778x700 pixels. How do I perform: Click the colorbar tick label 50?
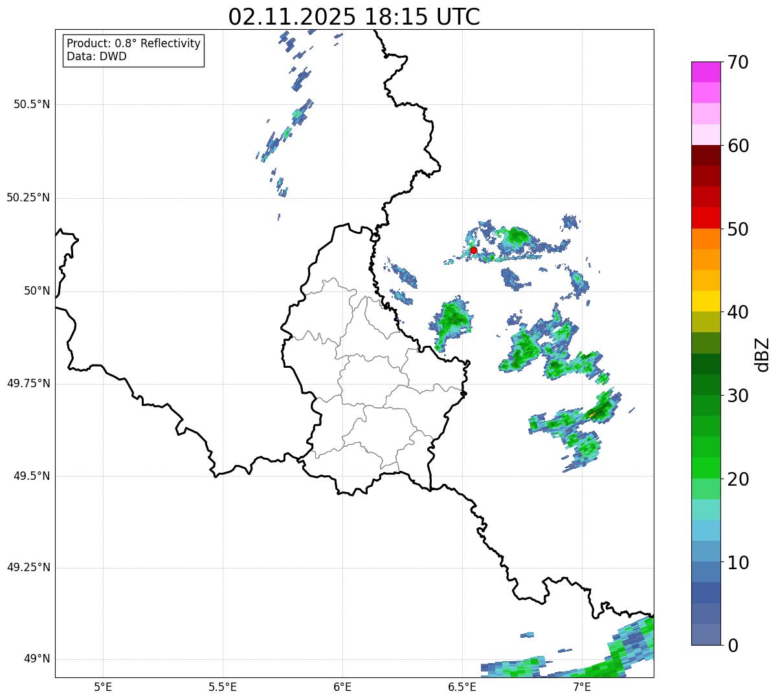tap(738, 229)
